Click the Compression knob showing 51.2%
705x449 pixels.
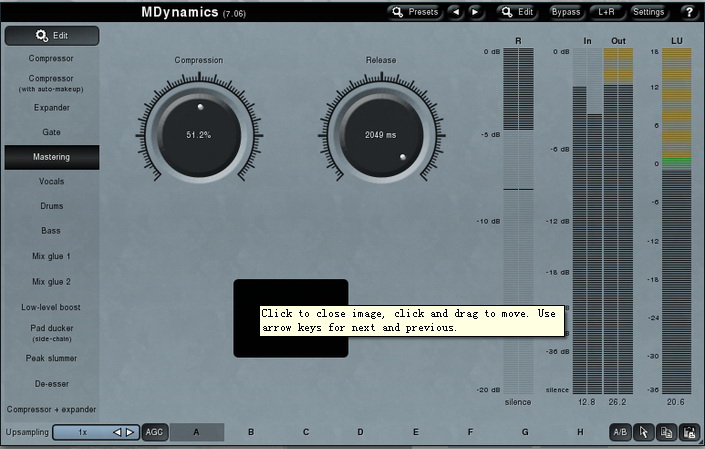coord(199,135)
